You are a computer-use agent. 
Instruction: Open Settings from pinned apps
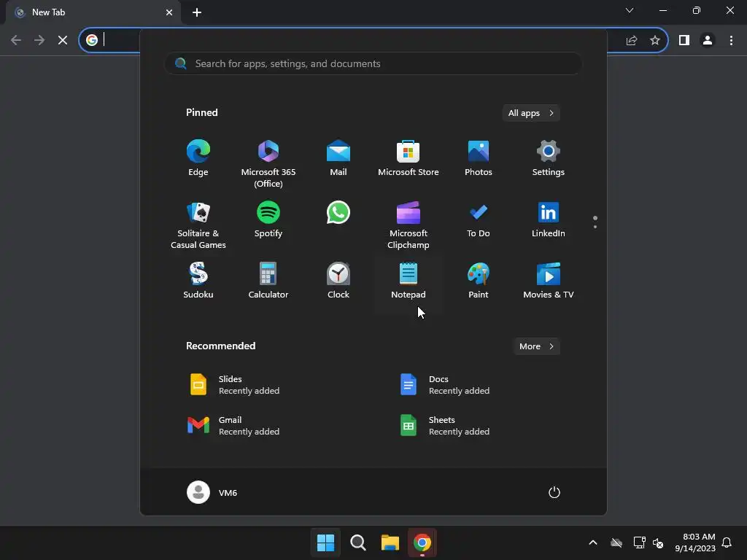coord(549,159)
